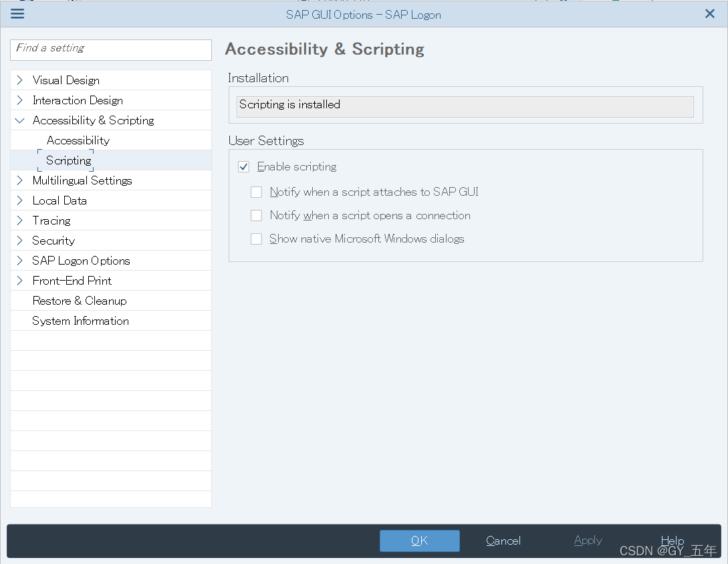Click the Find a setting search field
The width and height of the screenshot is (728, 564).
coord(110,49)
